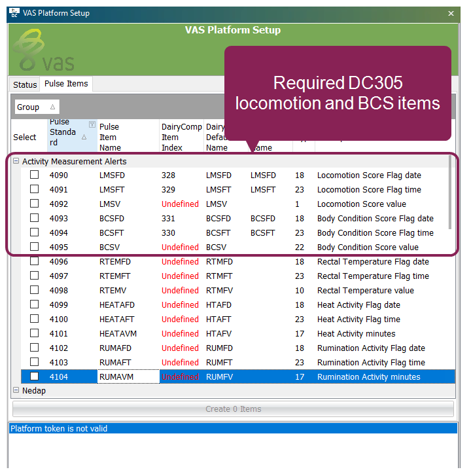The height and width of the screenshot is (476, 471).
Task: Click the Group sort box arrow
Action: coord(53,107)
